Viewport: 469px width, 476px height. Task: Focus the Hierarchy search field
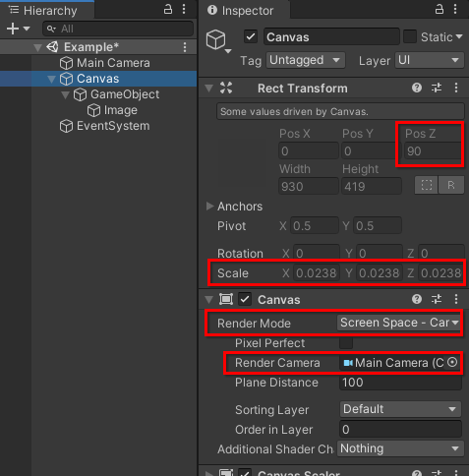coord(118,29)
